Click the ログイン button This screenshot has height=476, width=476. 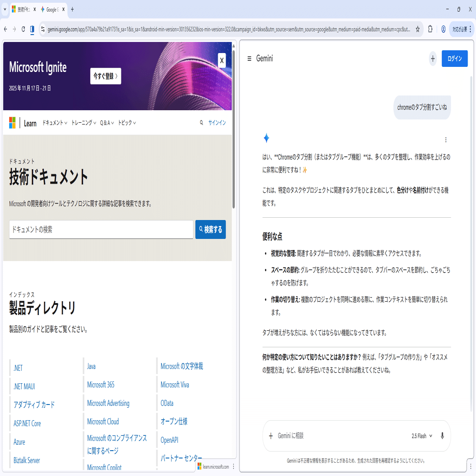[x=454, y=59]
